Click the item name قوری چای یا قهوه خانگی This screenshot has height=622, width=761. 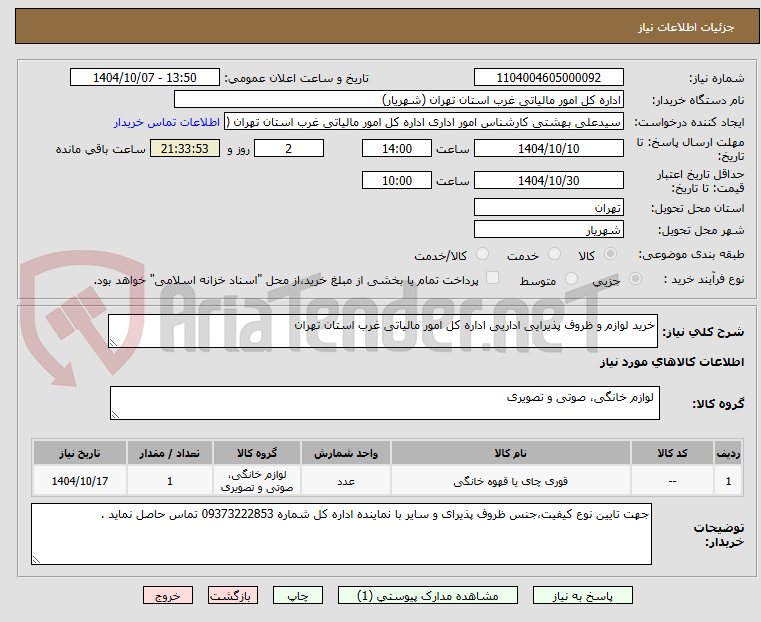(x=511, y=481)
